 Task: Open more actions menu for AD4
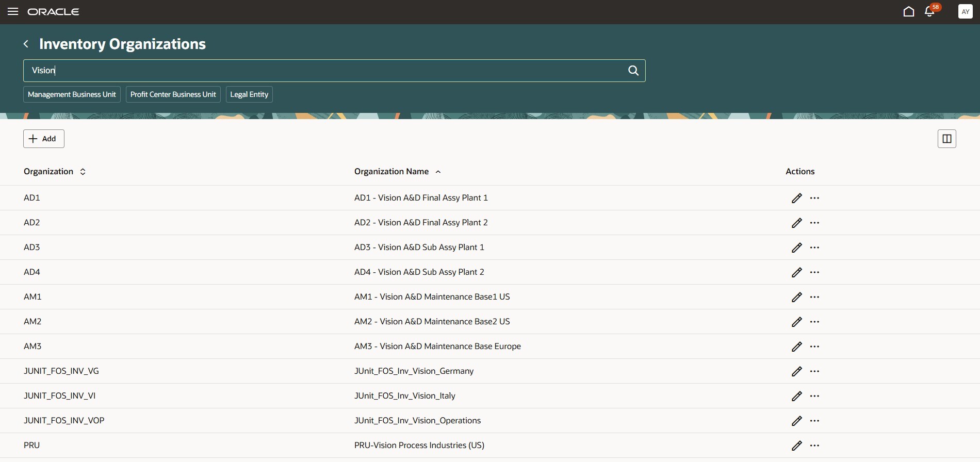click(815, 272)
